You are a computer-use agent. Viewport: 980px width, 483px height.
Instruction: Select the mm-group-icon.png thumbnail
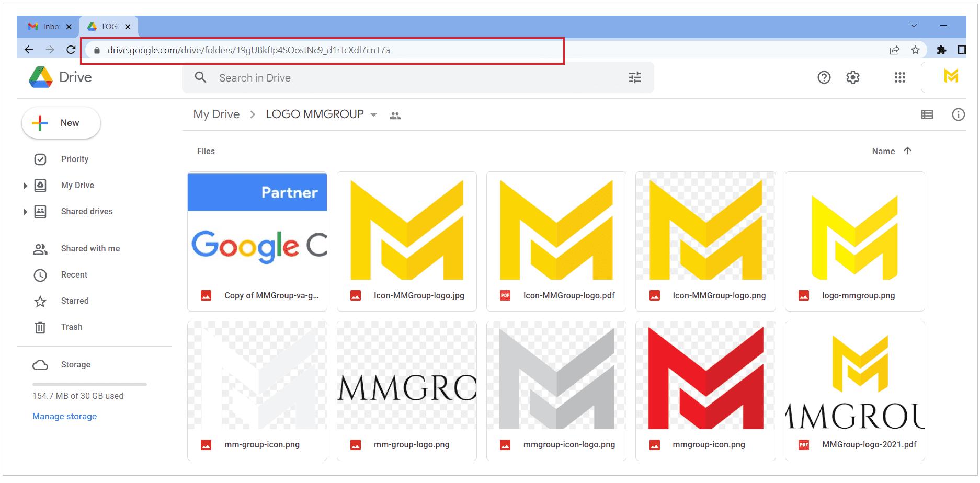coord(257,375)
